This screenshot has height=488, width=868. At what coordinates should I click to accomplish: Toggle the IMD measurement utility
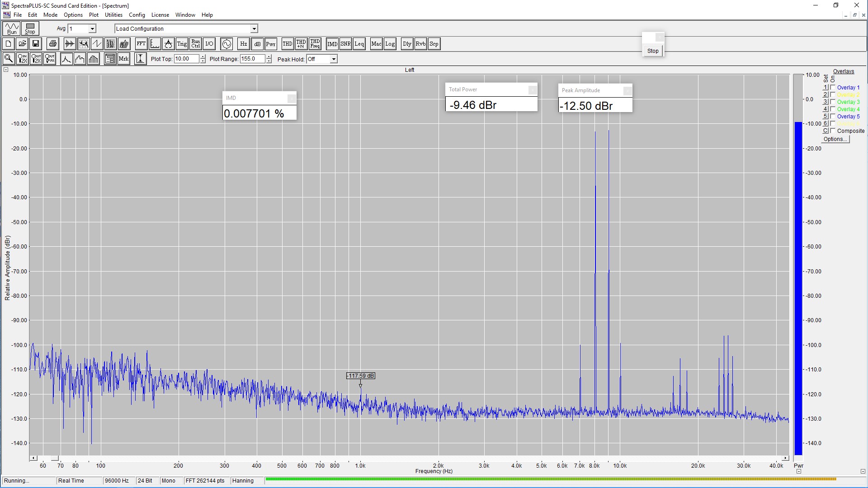click(332, 44)
